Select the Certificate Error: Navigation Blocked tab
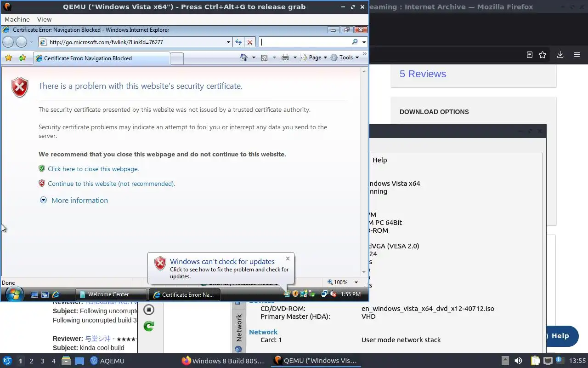 click(101, 58)
